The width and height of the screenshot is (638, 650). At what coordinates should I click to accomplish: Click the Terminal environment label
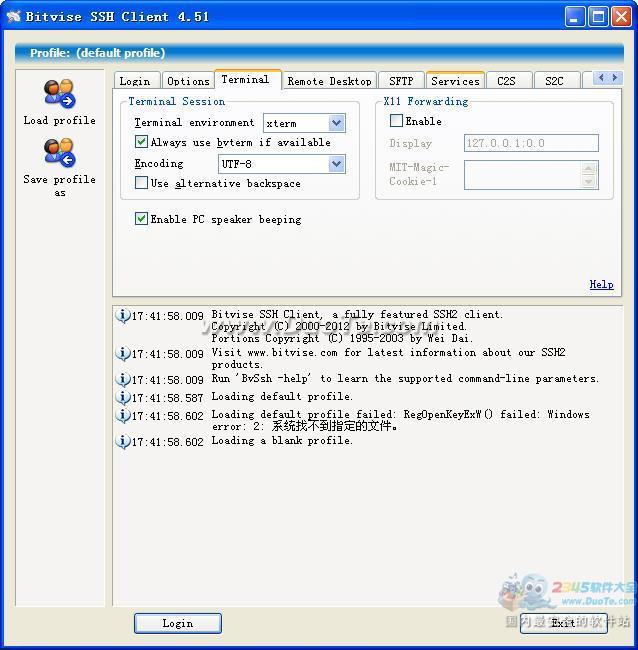(x=194, y=123)
